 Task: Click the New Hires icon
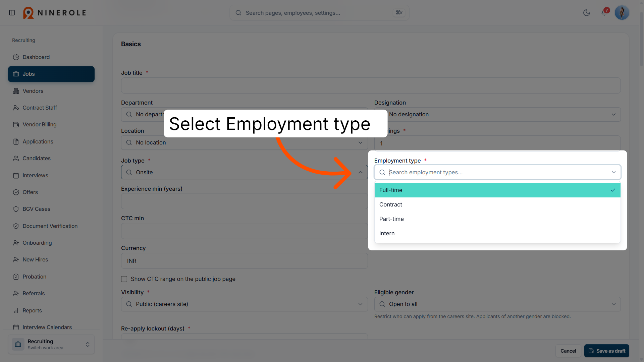tap(16, 259)
